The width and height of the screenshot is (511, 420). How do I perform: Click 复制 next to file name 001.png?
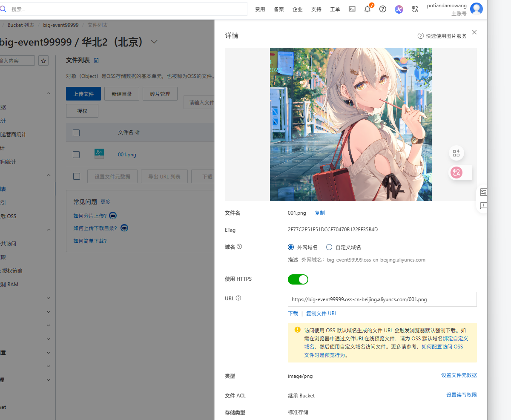[319, 213]
